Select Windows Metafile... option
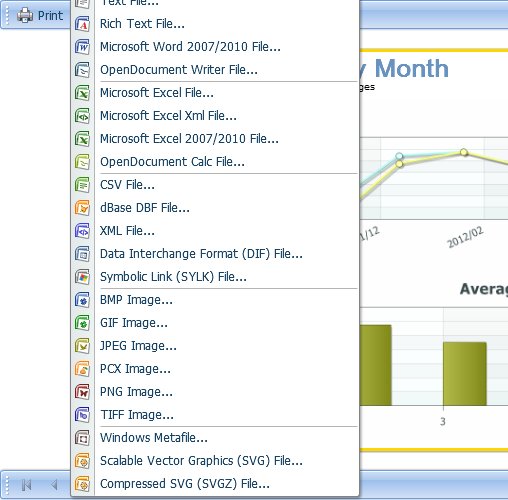This screenshot has width=508, height=500. pyautogui.click(x=215, y=438)
